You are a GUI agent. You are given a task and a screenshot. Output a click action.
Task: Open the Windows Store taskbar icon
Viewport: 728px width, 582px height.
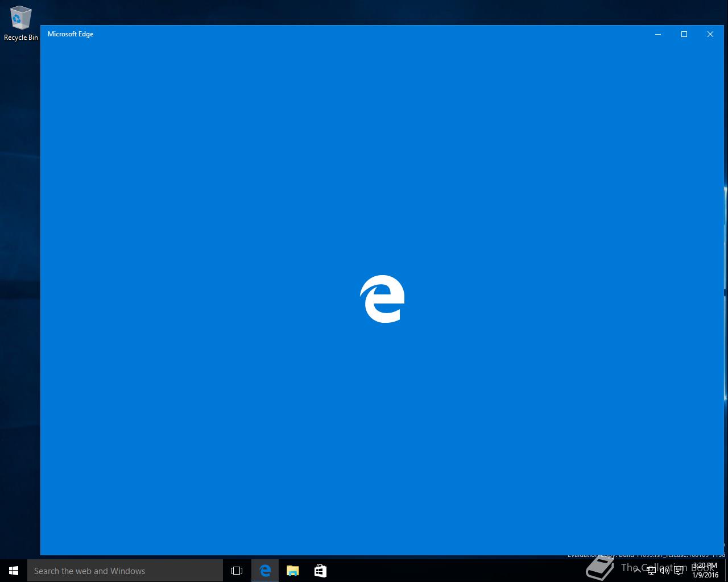320,571
